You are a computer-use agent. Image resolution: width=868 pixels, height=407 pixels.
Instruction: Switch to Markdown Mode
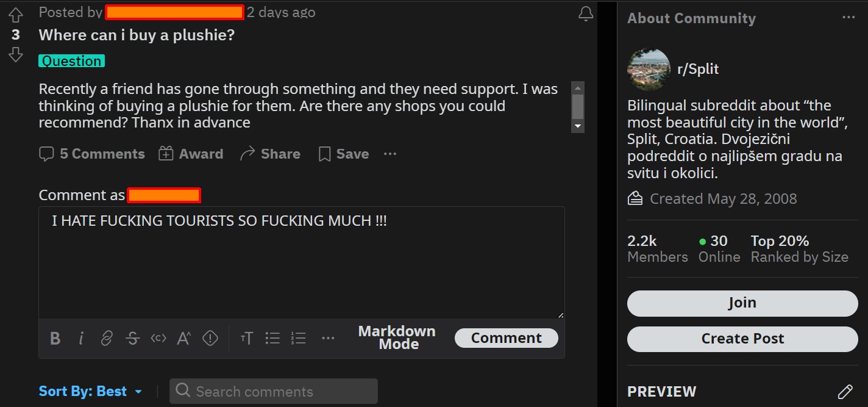(397, 337)
